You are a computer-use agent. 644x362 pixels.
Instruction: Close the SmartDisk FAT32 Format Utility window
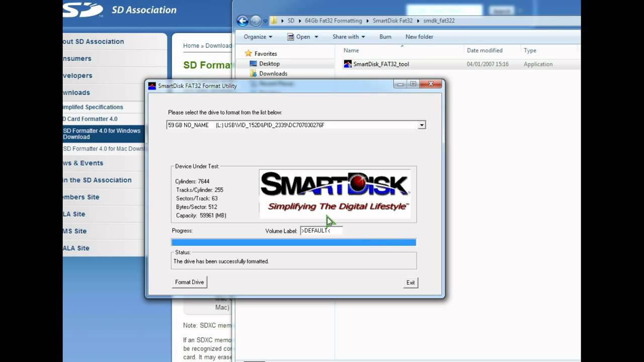(431, 84)
